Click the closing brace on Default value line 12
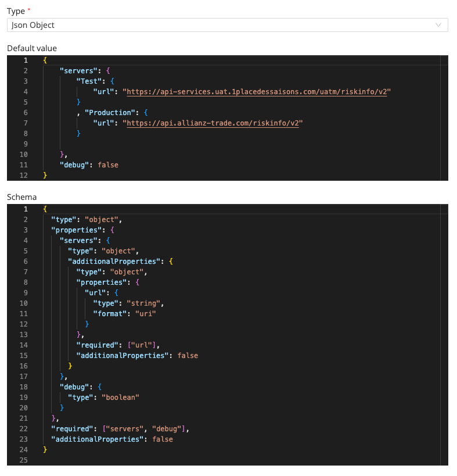 [x=44, y=175]
